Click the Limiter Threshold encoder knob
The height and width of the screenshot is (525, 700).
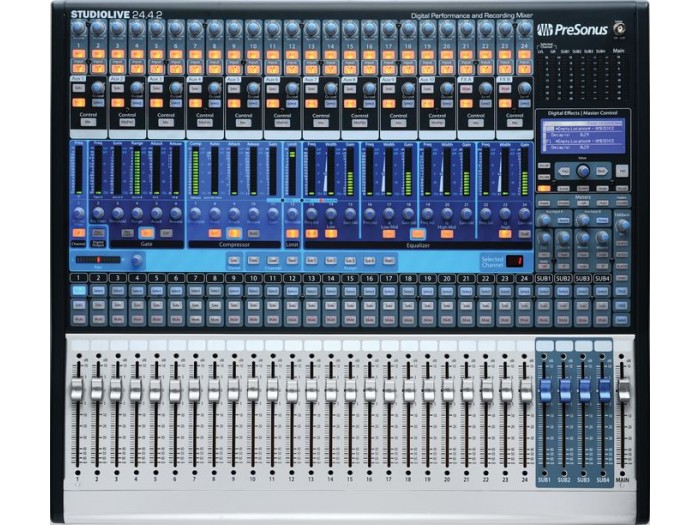coord(292,213)
